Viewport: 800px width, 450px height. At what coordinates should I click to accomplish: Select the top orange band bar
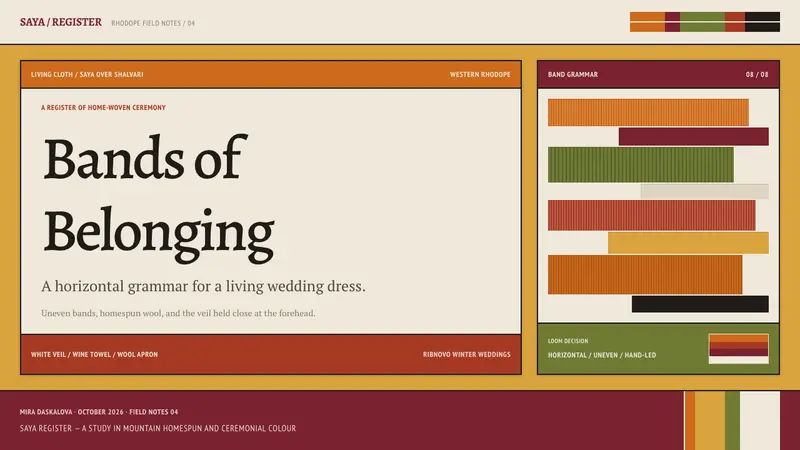pyautogui.click(x=648, y=112)
